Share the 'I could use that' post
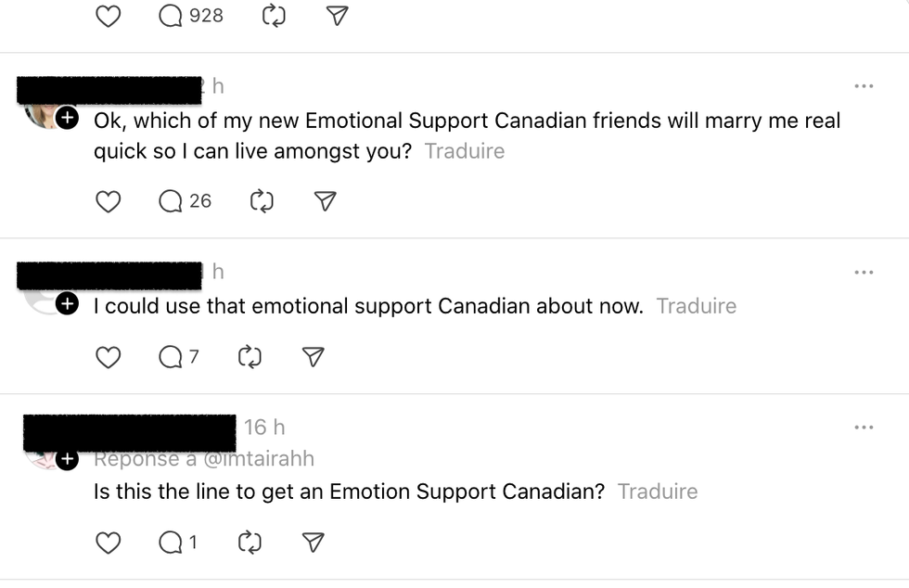 point(314,357)
